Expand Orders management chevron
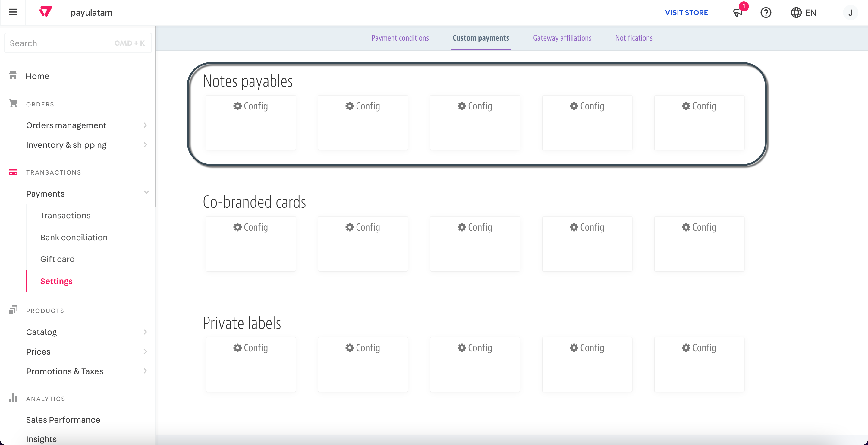Image resolution: width=868 pixels, height=445 pixels. [145, 125]
